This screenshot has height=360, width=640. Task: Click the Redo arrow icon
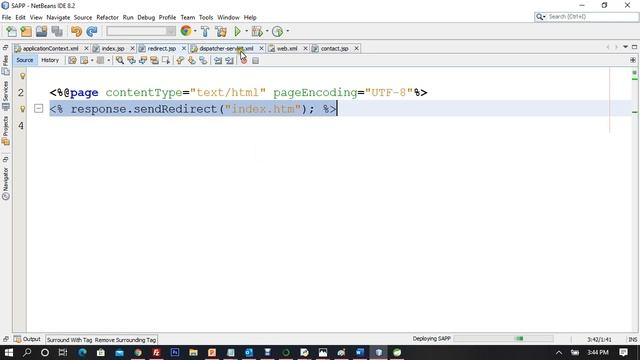92,31
